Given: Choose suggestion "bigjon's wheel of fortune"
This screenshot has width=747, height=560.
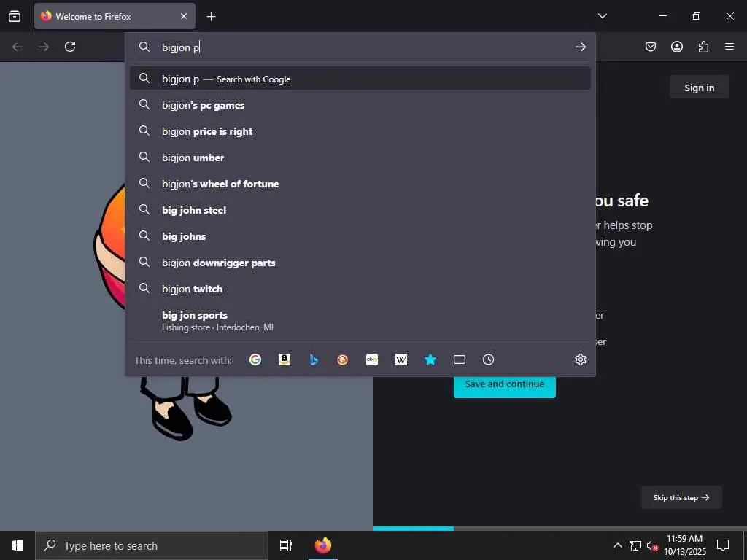Looking at the screenshot, I should [360, 183].
